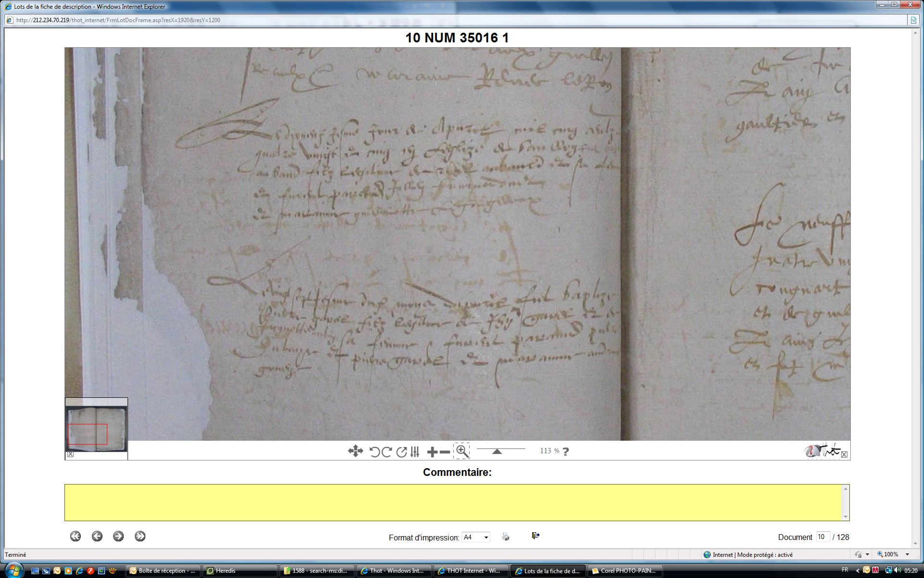Zoom out with the minus icon

coord(445,452)
